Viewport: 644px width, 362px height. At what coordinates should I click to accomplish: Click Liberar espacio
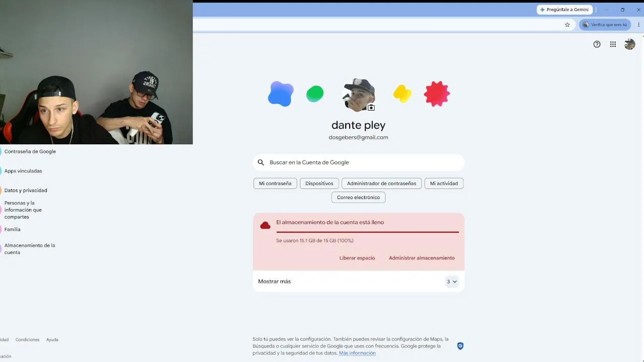click(357, 258)
